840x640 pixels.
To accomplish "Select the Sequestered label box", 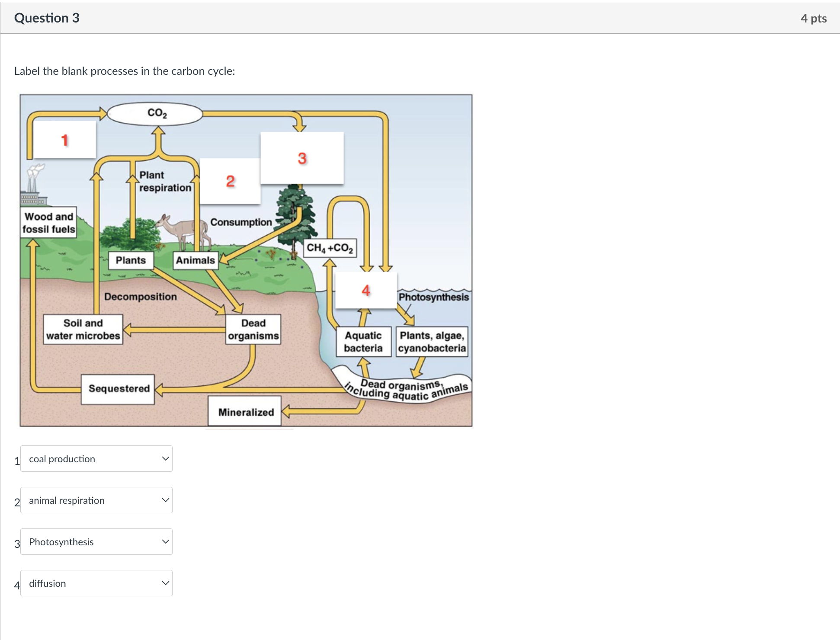I will point(118,389).
